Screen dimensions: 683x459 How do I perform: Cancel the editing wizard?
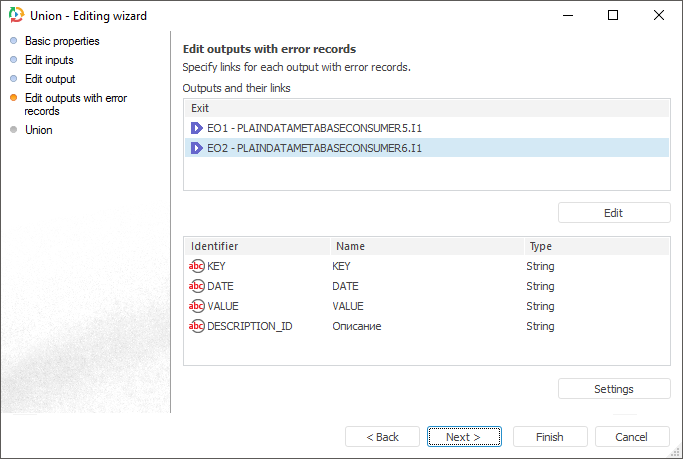(x=631, y=437)
